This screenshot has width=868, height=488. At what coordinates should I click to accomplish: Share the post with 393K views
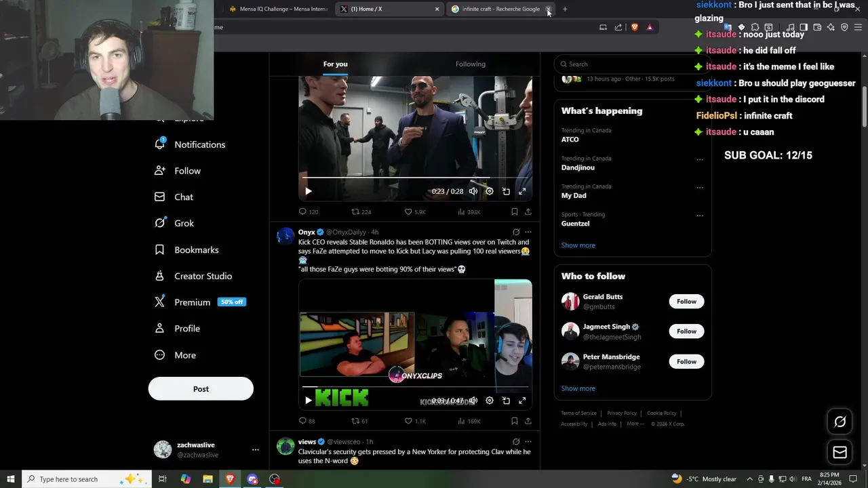(528, 212)
